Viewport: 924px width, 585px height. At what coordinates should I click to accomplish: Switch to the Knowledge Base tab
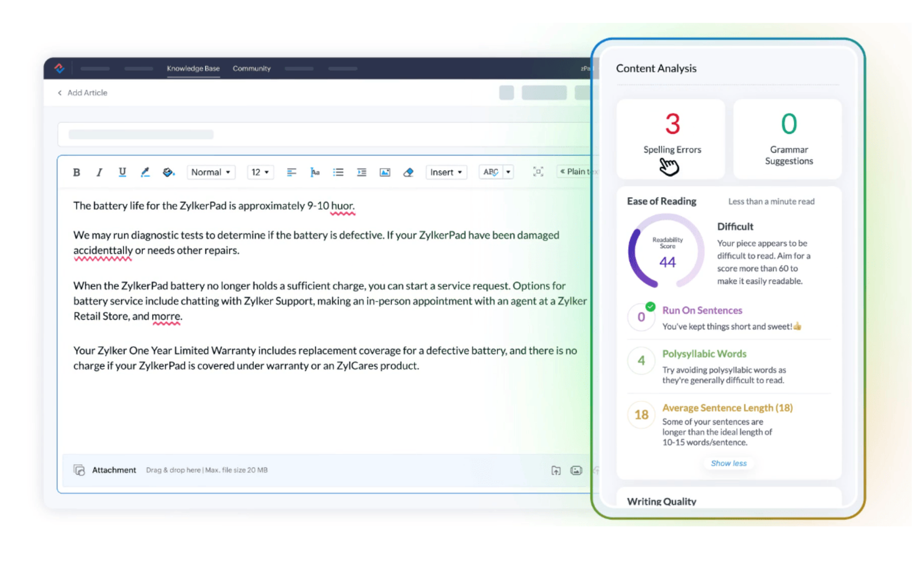193,68
